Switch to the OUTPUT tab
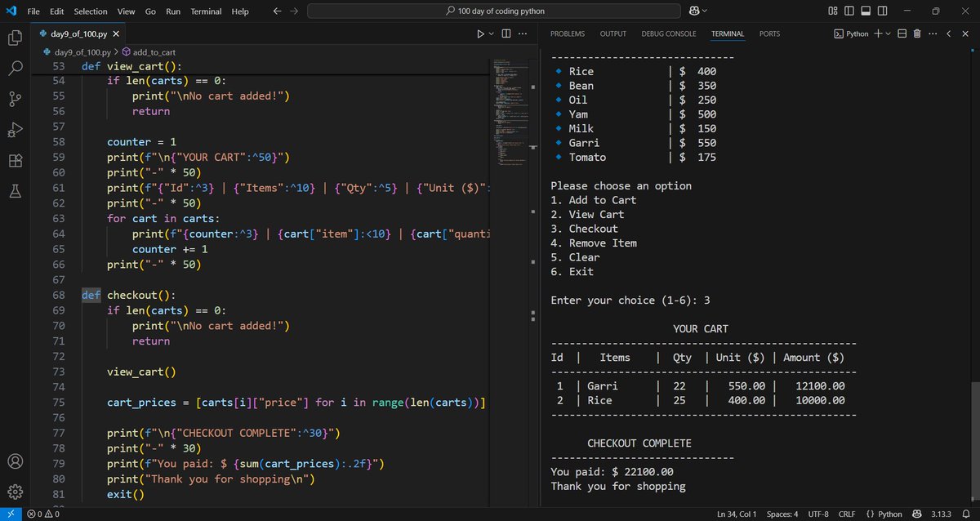 [613, 33]
